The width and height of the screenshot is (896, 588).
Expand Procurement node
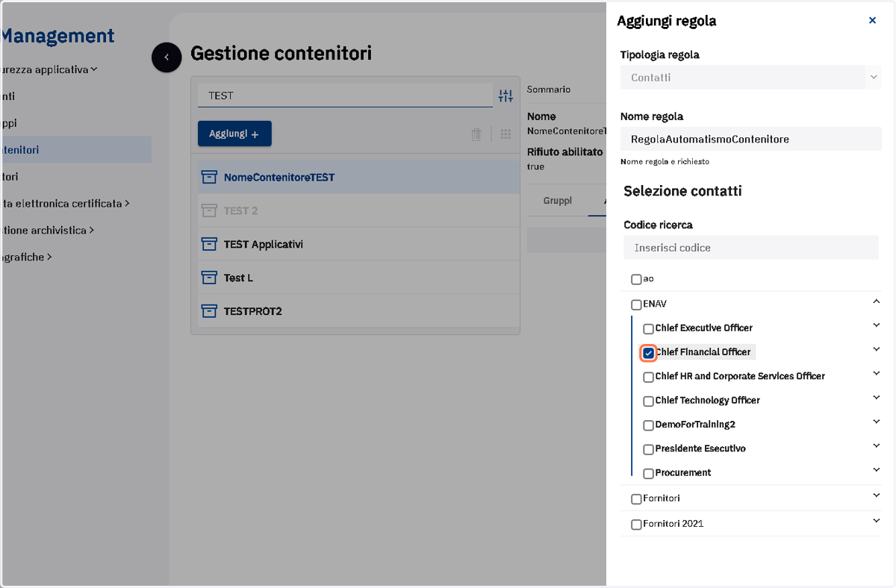coord(876,469)
